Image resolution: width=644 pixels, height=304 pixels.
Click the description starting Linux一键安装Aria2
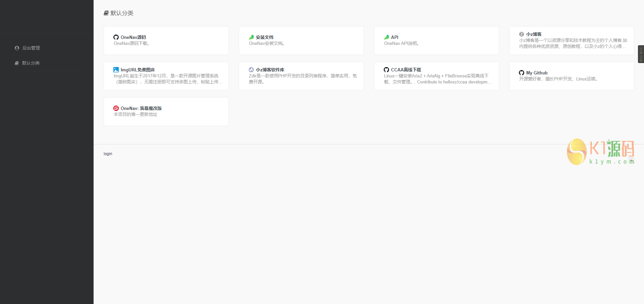click(x=438, y=79)
